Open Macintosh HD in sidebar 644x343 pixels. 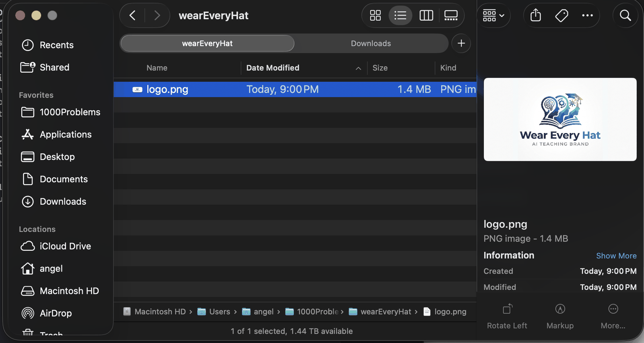60,291
